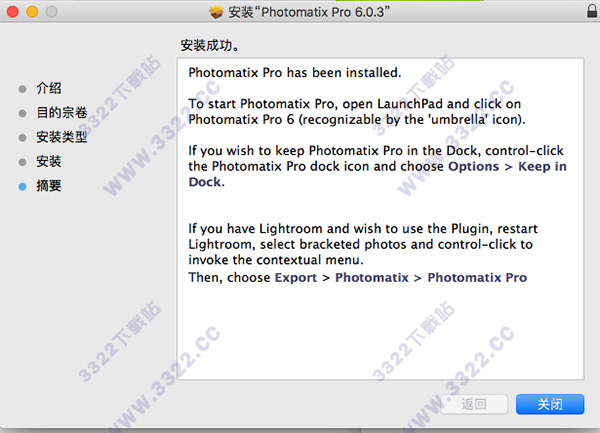Select the 介绍 step in the sidebar
This screenshot has width=600, height=433.
pos(49,89)
